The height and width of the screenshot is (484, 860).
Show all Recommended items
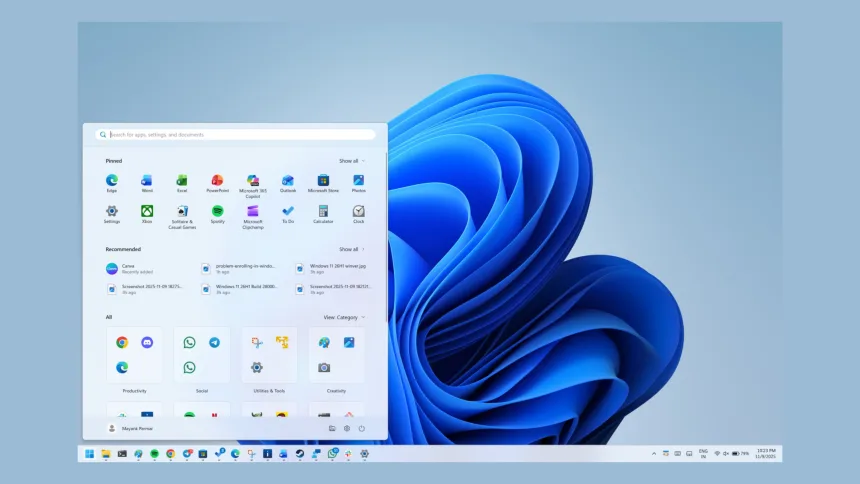point(352,249)
